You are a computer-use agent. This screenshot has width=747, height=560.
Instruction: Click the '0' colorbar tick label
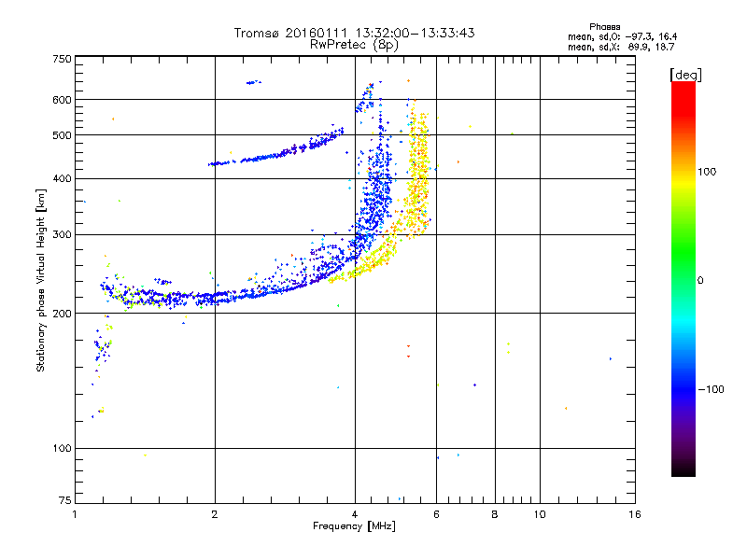tap(700, 281)
